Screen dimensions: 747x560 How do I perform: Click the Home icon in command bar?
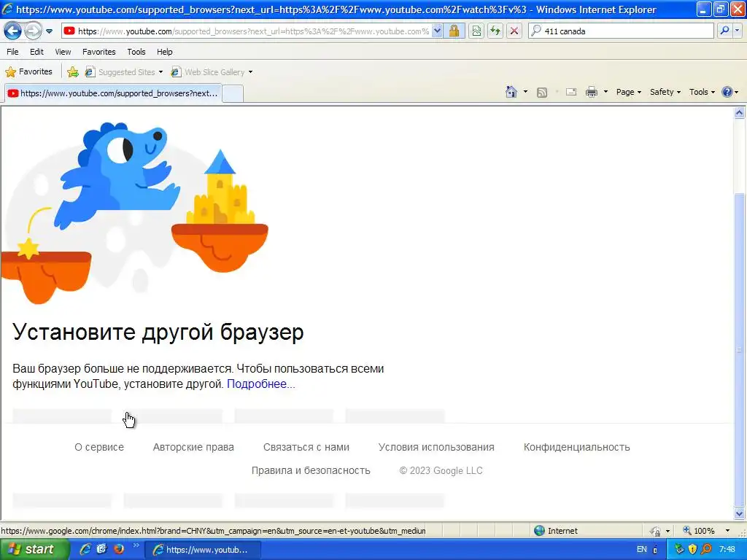click(x=511, y=92)
